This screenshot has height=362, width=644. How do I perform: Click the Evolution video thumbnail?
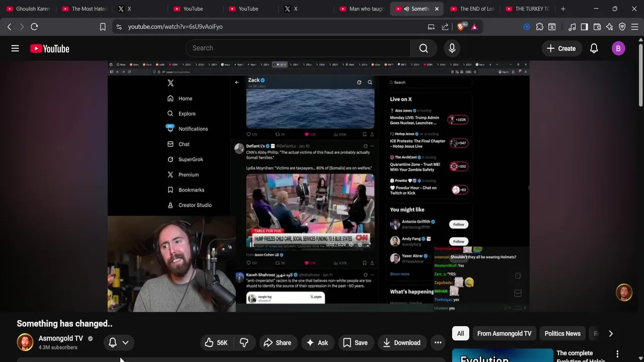pos(502,355)
